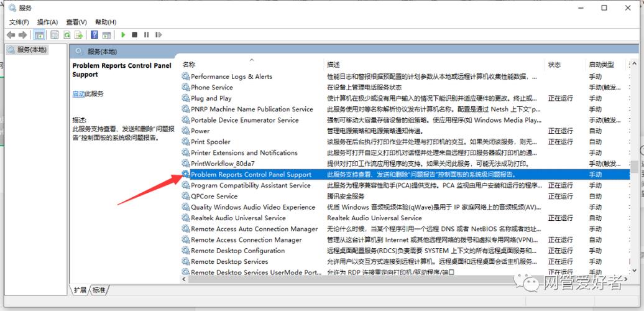The width and height of the screenshot is (644, 311).
Task: Click 手动 startup type of Performance Logs & Alerts
Action: (595, 77)
